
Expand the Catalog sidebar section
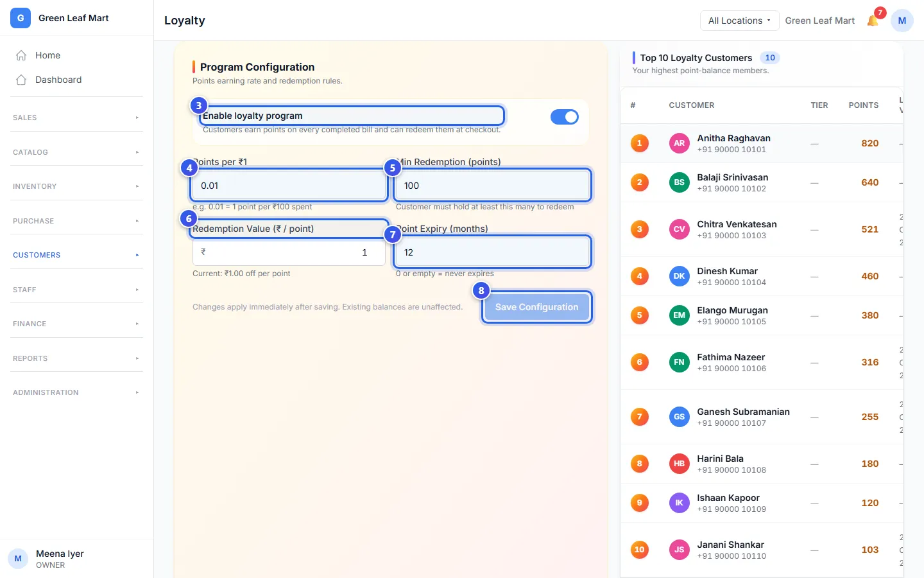76,152
